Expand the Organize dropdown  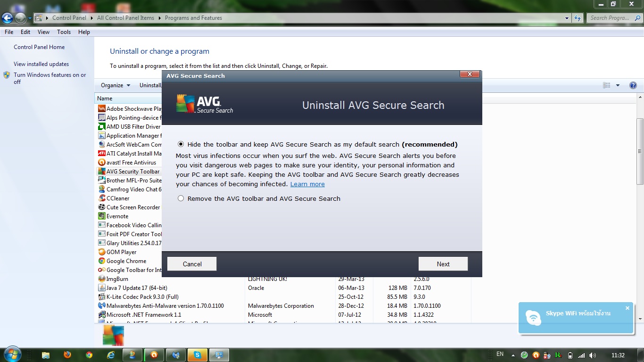[116, 85]
